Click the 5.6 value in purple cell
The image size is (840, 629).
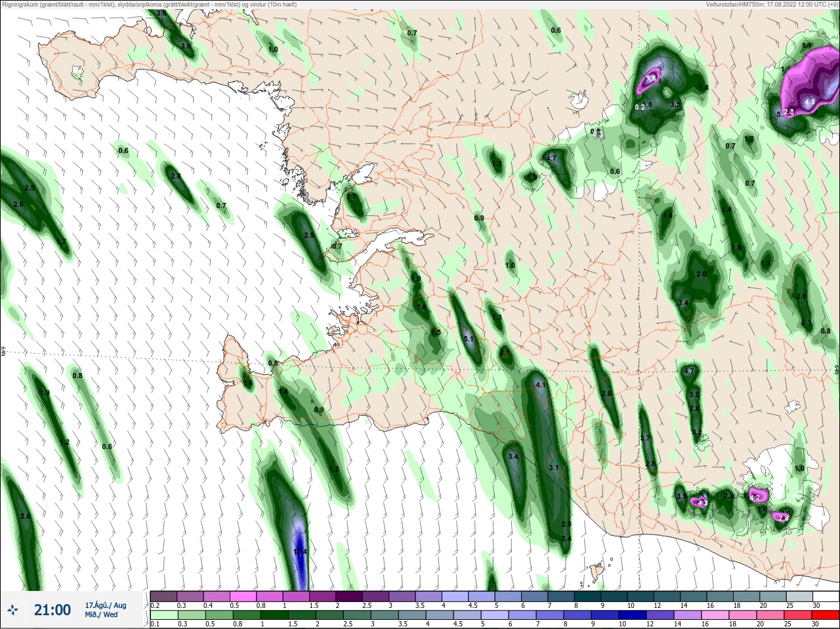pos(651,78)
